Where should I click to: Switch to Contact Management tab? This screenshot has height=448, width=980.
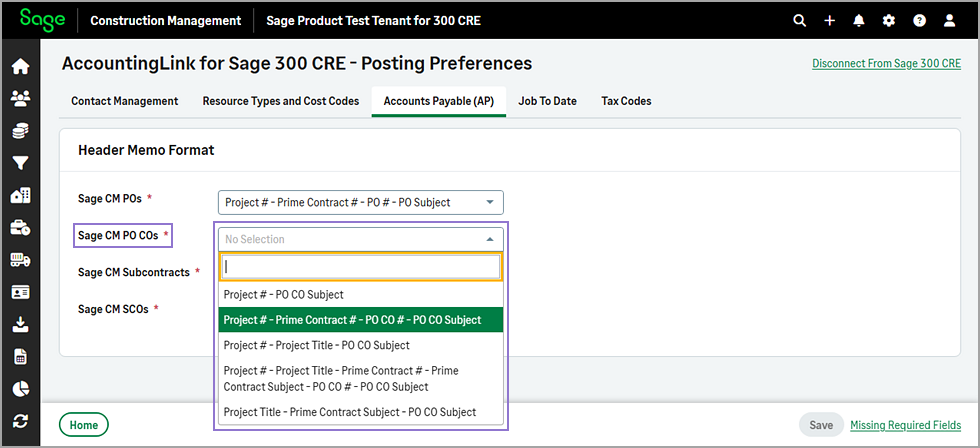point(124,101)
